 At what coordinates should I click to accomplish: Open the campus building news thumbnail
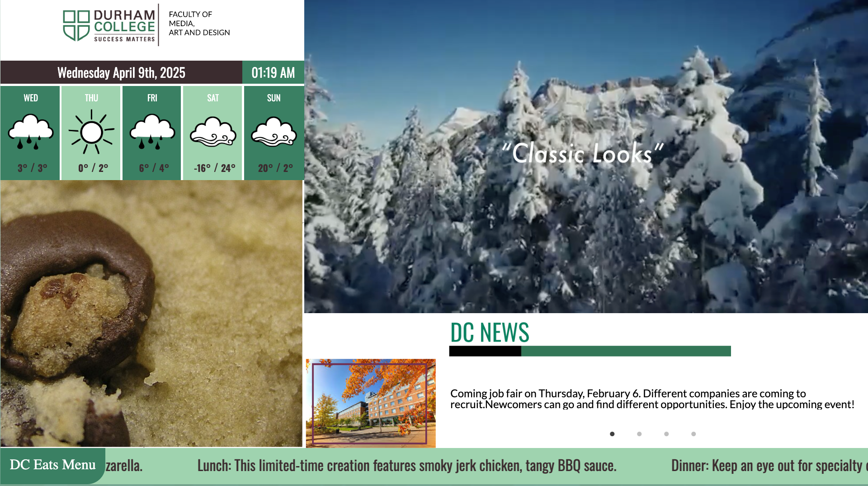371,403
